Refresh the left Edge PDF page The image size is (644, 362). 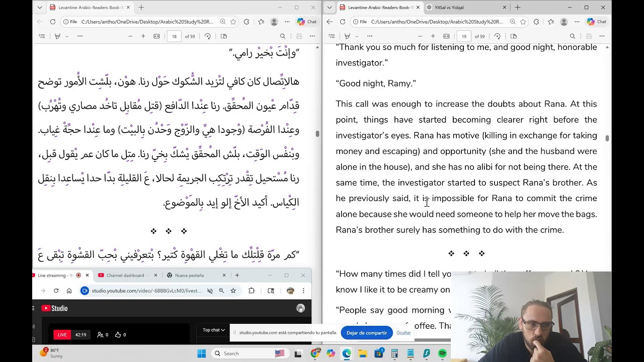point(53,22)
